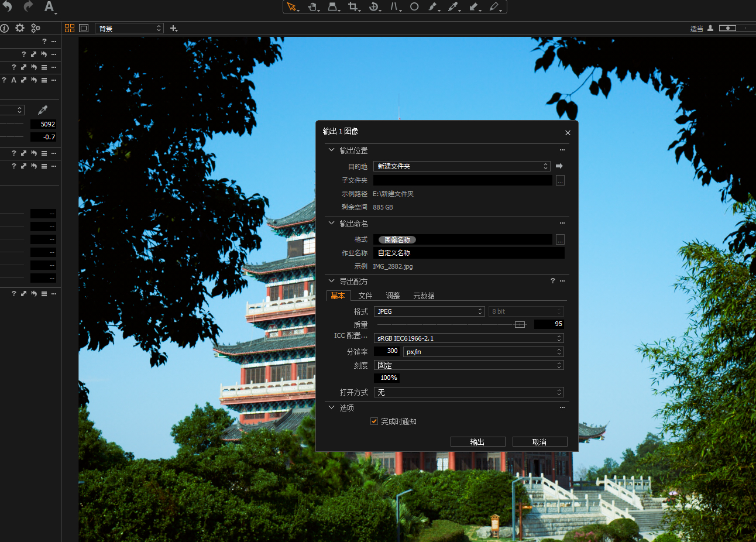Click the redo arrow icon
Image resolution: width=756 pixels, height=542 pixels.
(x=28, y=6)
